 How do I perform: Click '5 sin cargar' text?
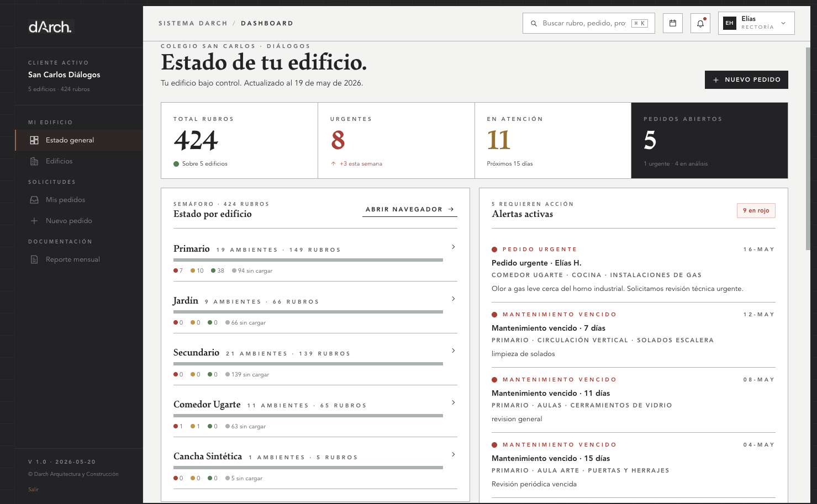pos(247,479)
